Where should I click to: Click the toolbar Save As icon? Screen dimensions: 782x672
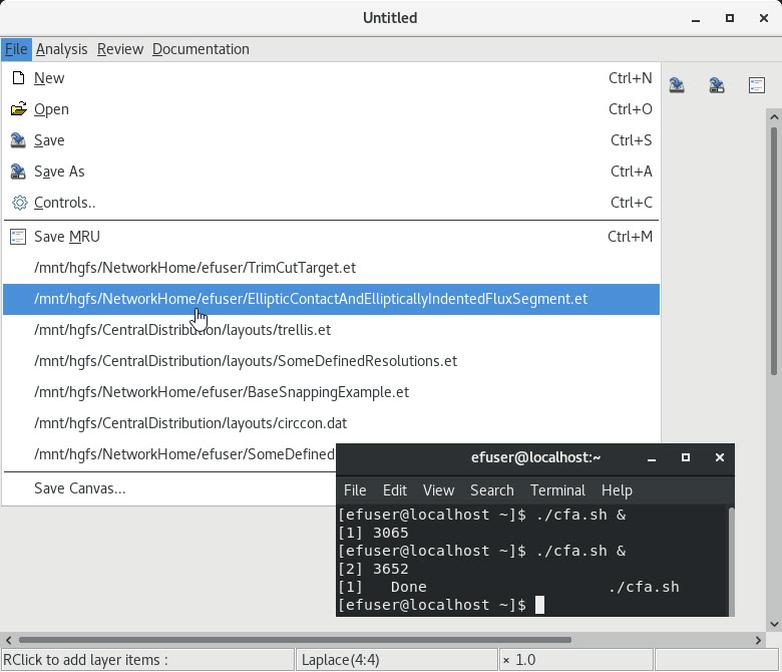tap(717, 86)
